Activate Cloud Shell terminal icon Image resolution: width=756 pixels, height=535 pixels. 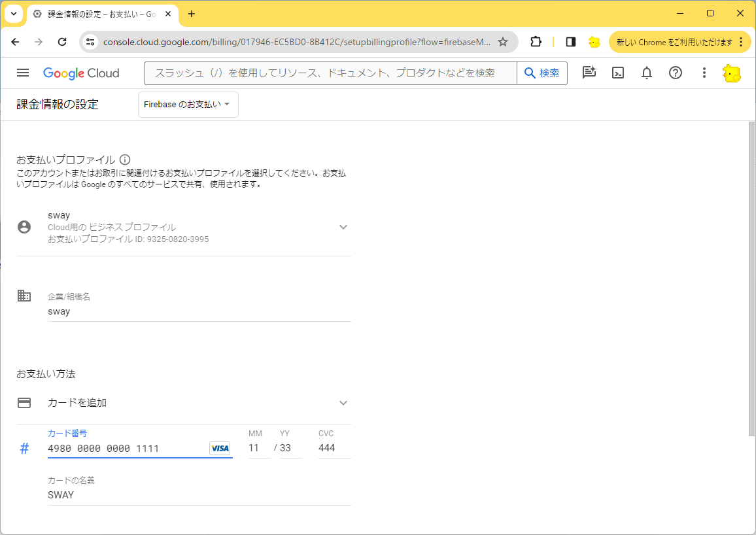(x=617, y=73)
